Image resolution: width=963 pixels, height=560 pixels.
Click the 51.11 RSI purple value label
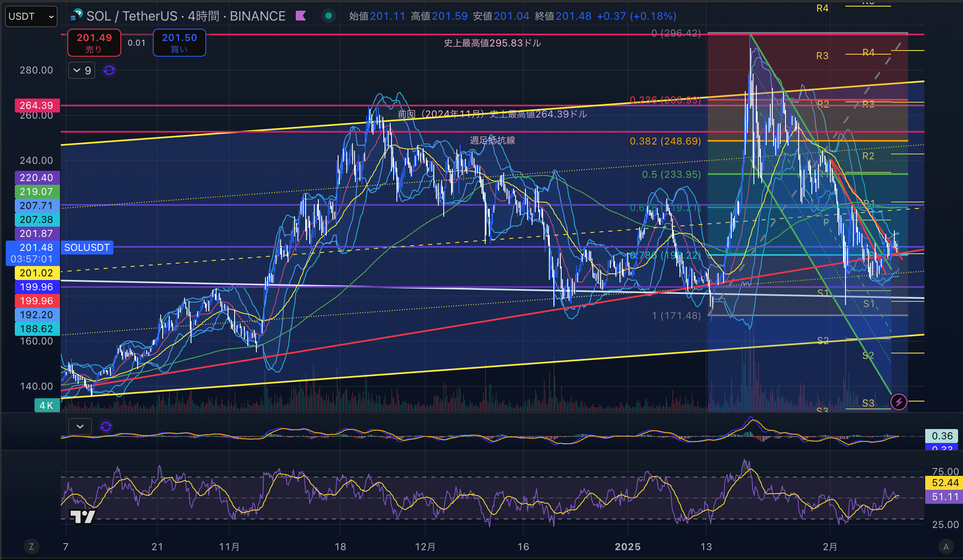tap(944, 497)
